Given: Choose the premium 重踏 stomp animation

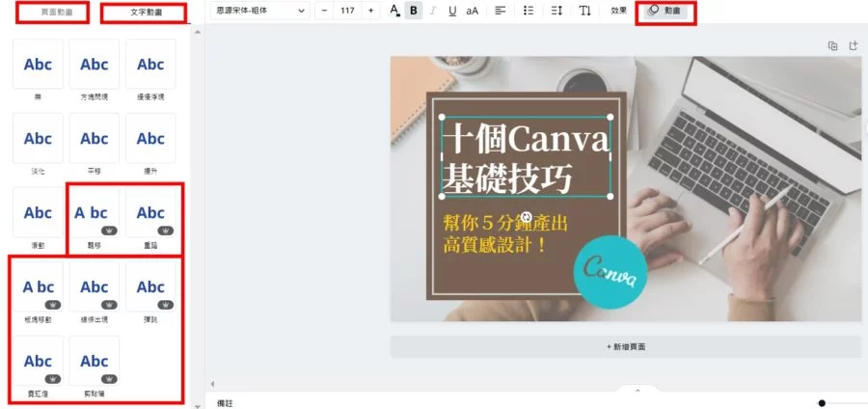Looking at the screenshot, I should click(x=150, y=212).
